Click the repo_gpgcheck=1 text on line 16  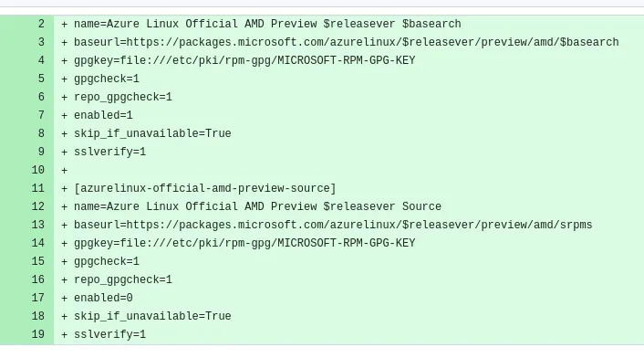(123, 279)
